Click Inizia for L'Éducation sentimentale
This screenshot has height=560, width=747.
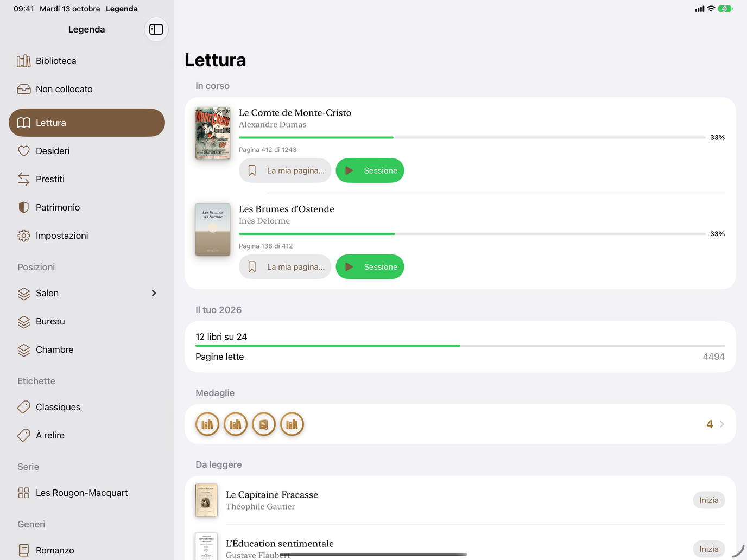[x=709, y=549]
